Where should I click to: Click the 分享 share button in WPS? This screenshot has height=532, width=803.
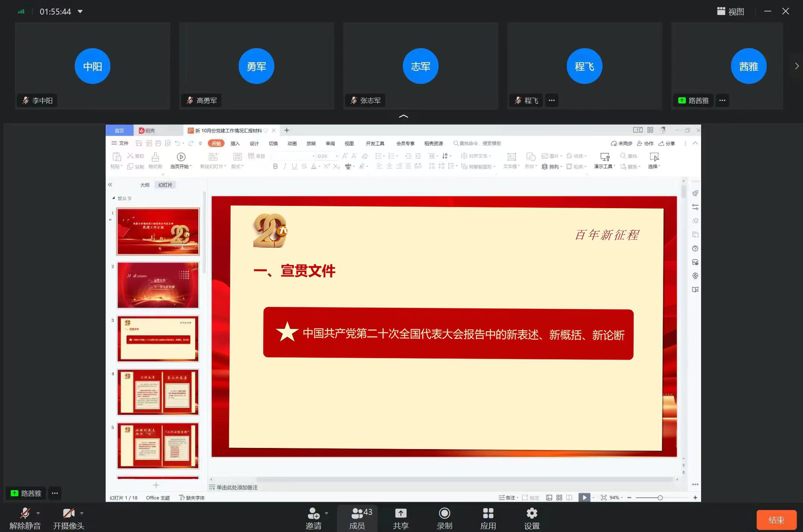667,143
